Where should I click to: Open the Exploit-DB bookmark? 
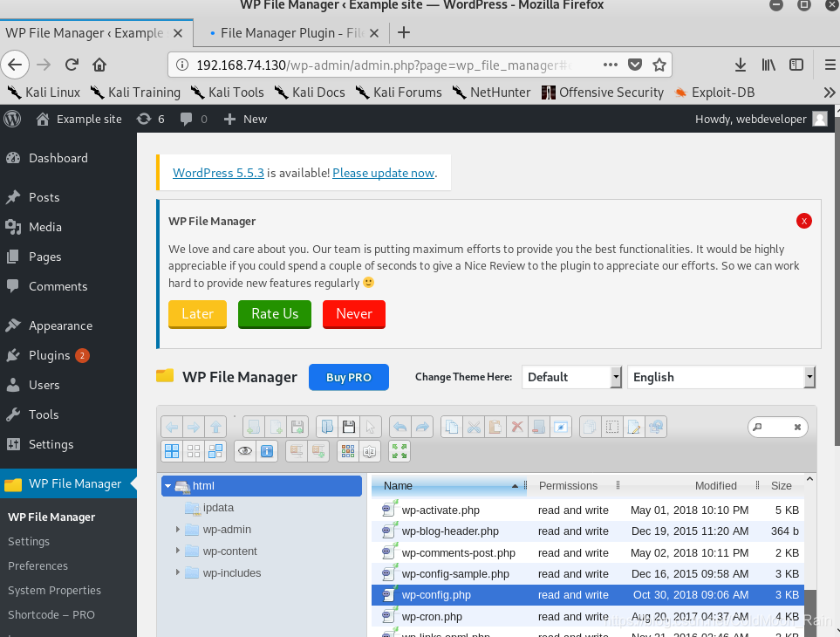click(x=715, y=92)
